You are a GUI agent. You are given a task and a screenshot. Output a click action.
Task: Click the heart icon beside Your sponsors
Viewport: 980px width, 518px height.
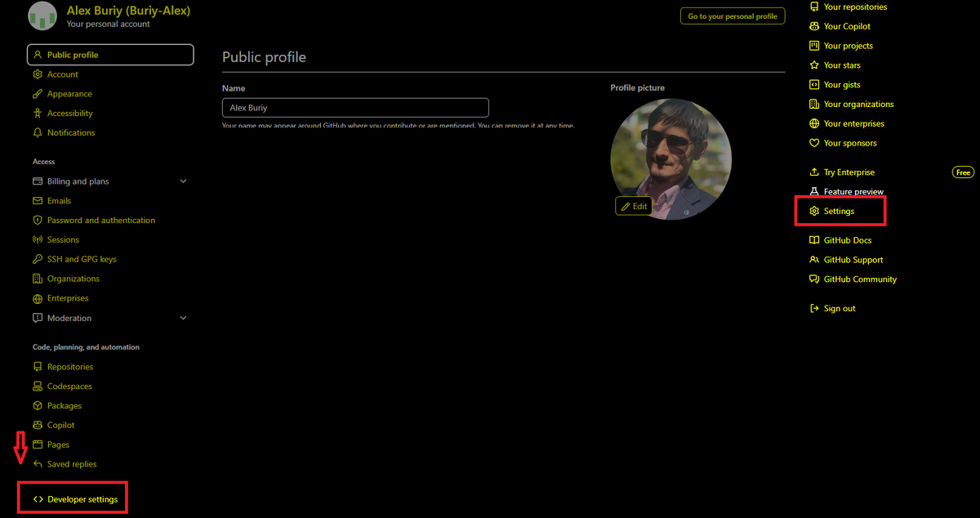tap(814, 143)
